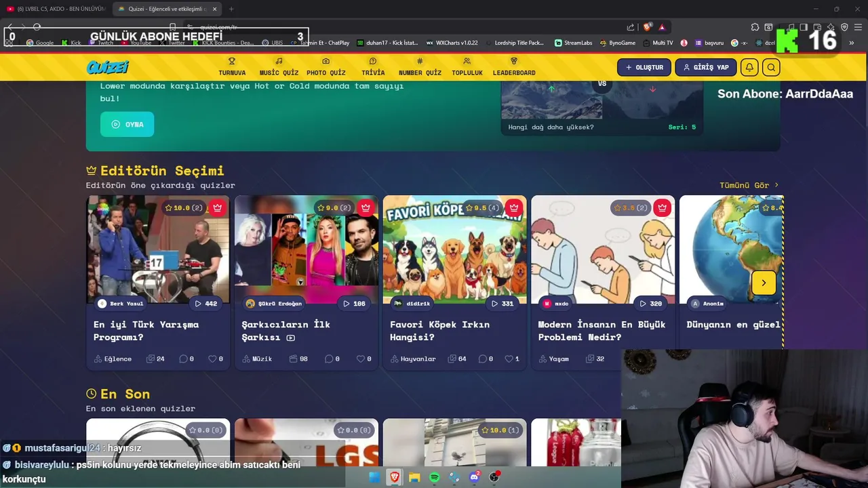
Task: Close the Quizei browser tab
Action: [215, 9]
